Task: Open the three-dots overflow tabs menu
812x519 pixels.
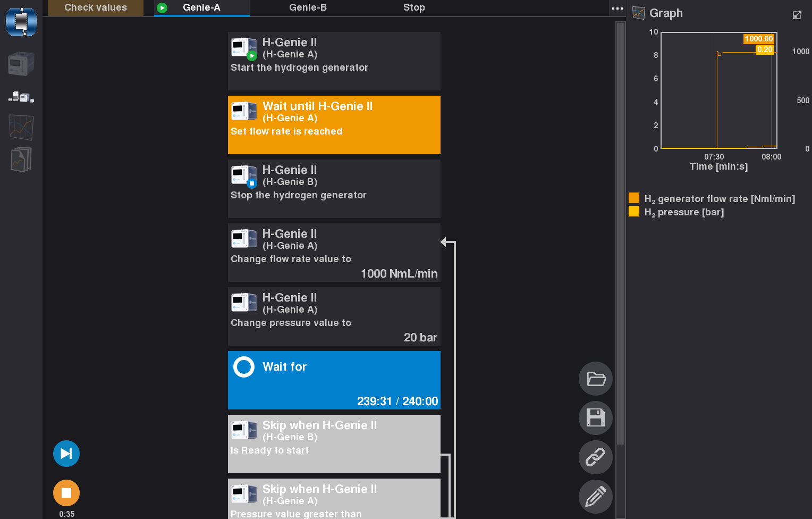Action: pyautogui.click(x=618, y=9)
